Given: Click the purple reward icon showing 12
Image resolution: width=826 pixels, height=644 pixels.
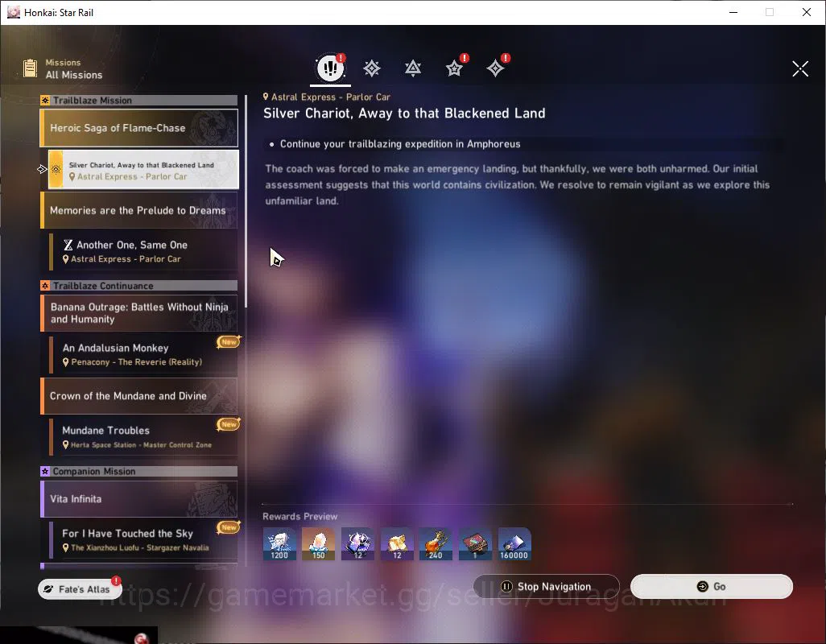Looking at the screenshot, I should click(x=357, y=544).
